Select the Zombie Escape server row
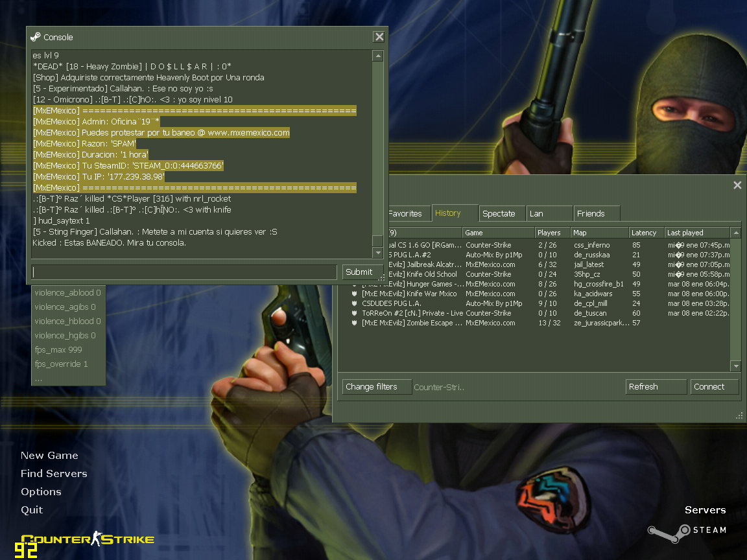747x560 pixels. click(534, 323)
